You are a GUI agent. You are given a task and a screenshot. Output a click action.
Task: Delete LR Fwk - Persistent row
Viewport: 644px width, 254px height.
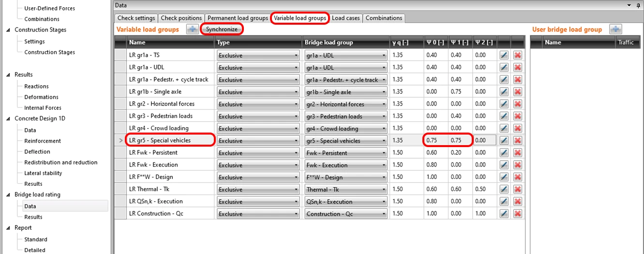click(518, 152)
